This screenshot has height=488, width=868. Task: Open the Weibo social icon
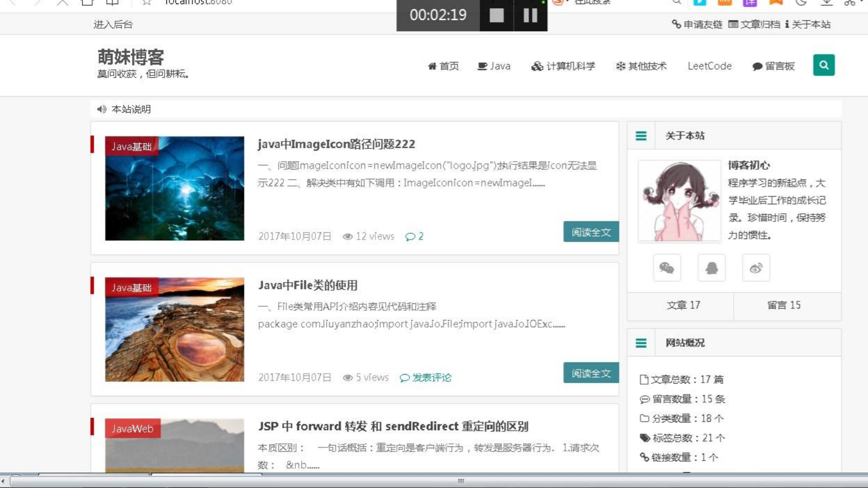pos(756,268)
